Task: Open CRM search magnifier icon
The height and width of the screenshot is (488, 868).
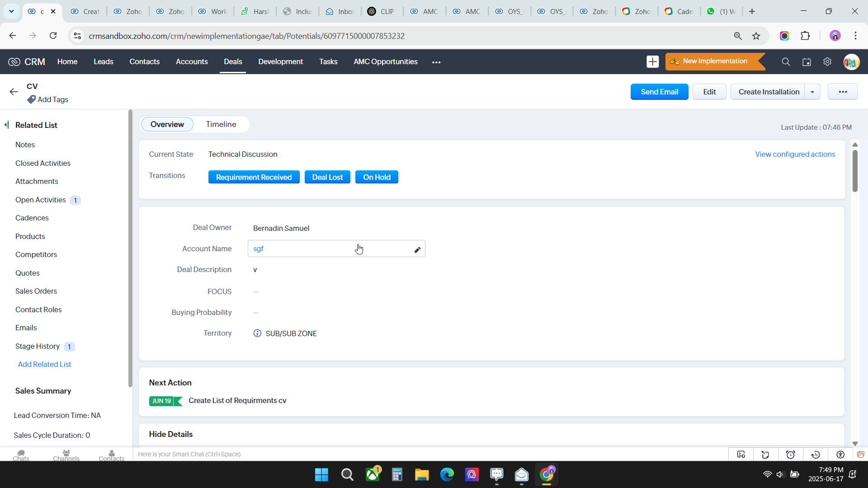Action: click(786, 62)
